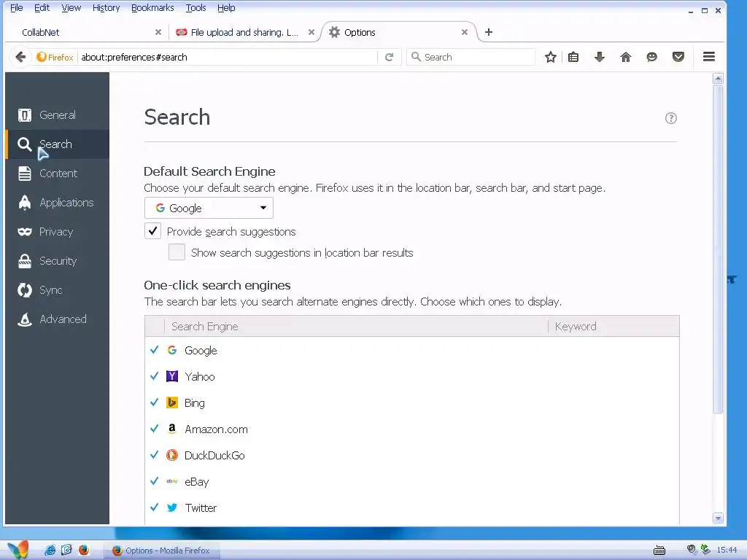Select the Yahoo row in engine list

point(412,376)
